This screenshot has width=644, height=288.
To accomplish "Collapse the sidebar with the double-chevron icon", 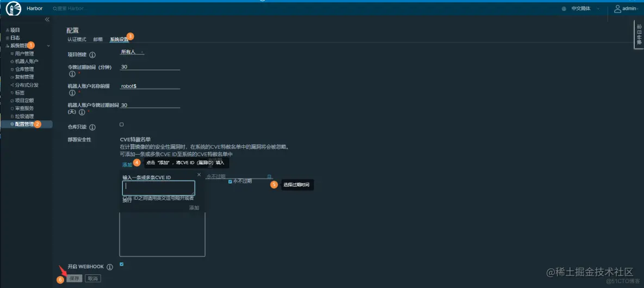I will coord(47,20).
